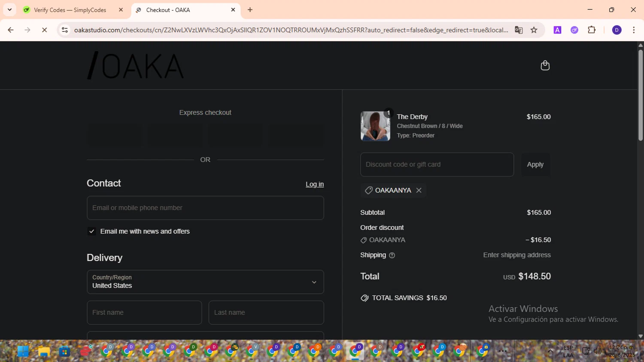Bookmark this page with star icon
The image size is (644, 362).
pos(534,30)
